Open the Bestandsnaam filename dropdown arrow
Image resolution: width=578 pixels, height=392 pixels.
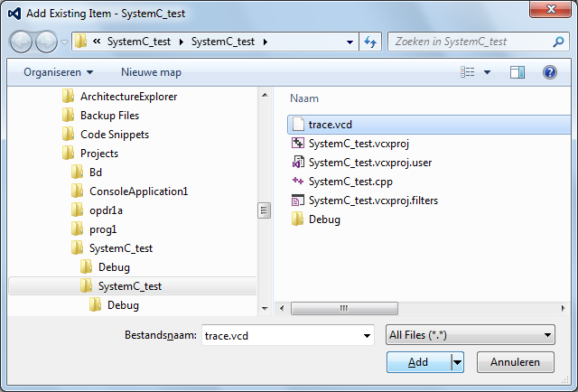[x=367, y=336]
